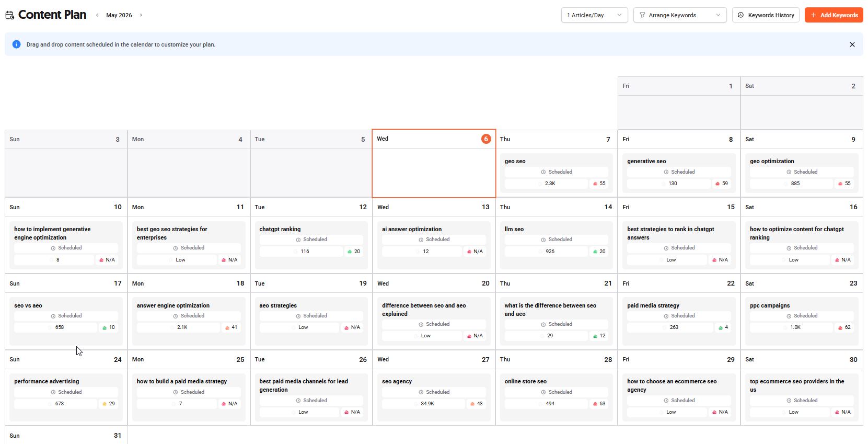
Task: Open 'best paid media channels for lead generation'
Action: coord(311,397)
